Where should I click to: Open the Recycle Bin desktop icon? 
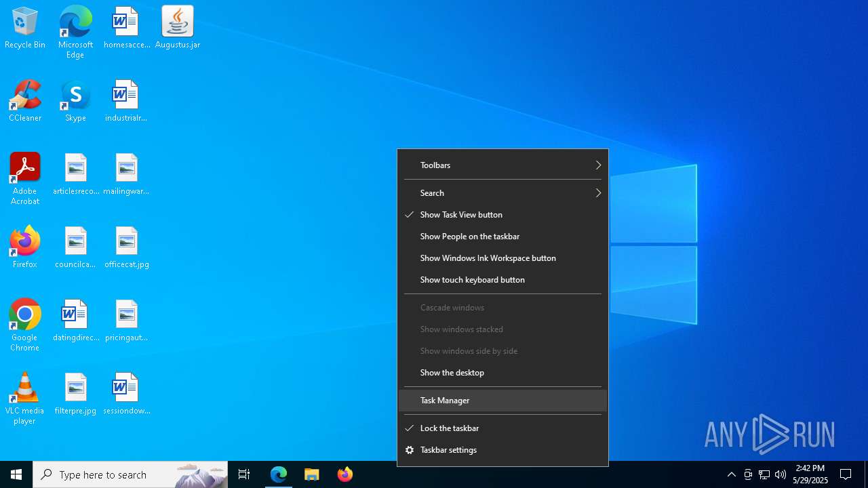pos(25,28)
